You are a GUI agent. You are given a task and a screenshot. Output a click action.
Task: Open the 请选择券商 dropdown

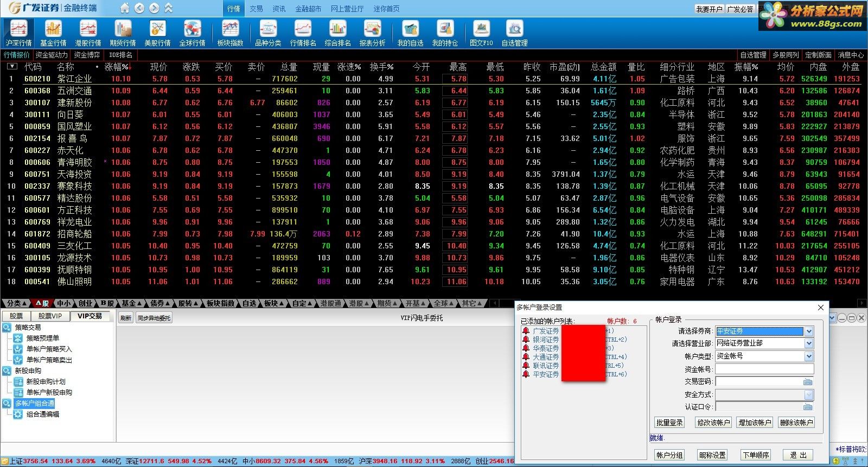(x=809, y=331)
